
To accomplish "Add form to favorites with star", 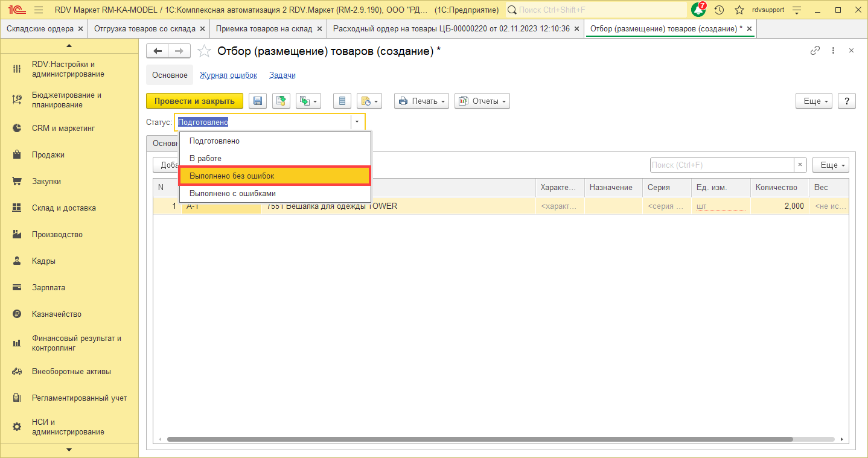I will click(x=205, y=51).
